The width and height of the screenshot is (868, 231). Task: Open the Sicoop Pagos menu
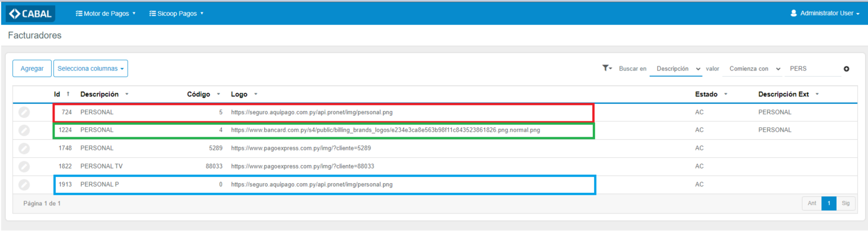[x=176, y=13]
